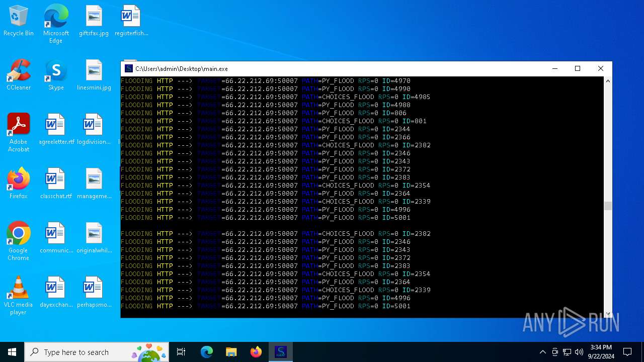Minimize the main.exe console window
This screenshot has width=644, height=362.
pyautogui.click(x=555, y=69)
